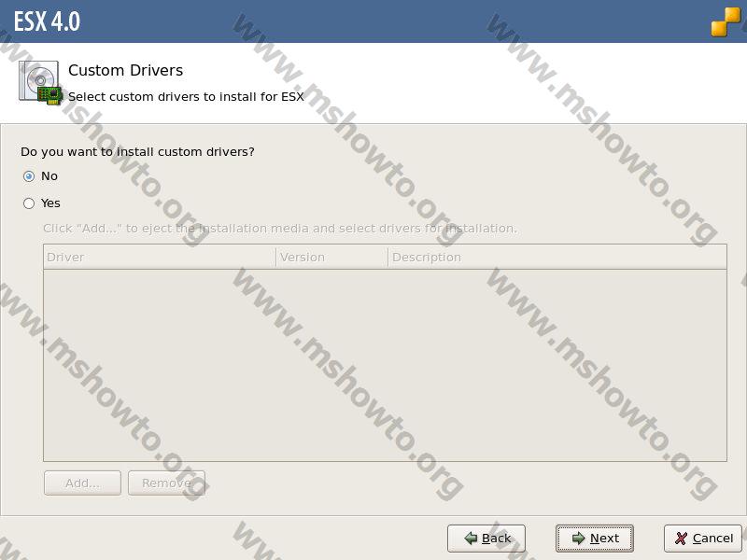Go back with the Back button
747x560 pixels.
[486, 539]
